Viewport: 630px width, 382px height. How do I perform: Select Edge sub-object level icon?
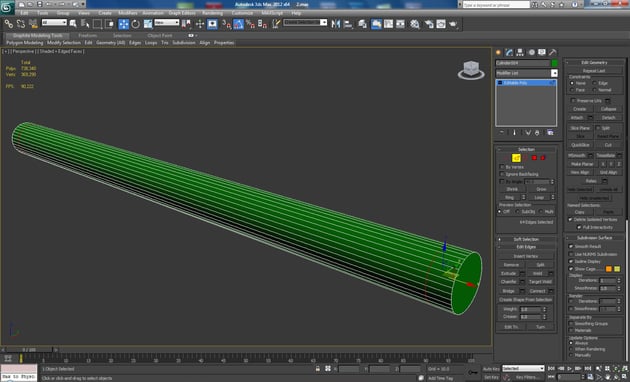pyautogui.click(x=516, y=158)
